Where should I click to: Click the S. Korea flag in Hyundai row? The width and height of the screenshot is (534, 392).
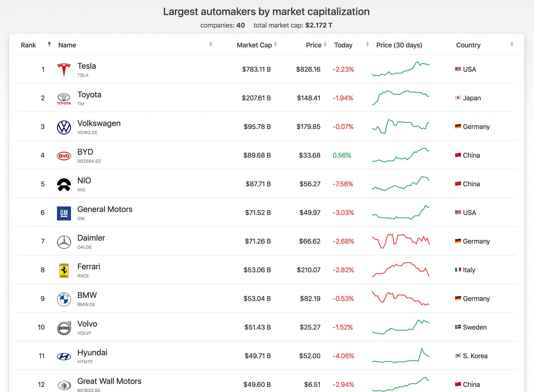click(458, 356)
